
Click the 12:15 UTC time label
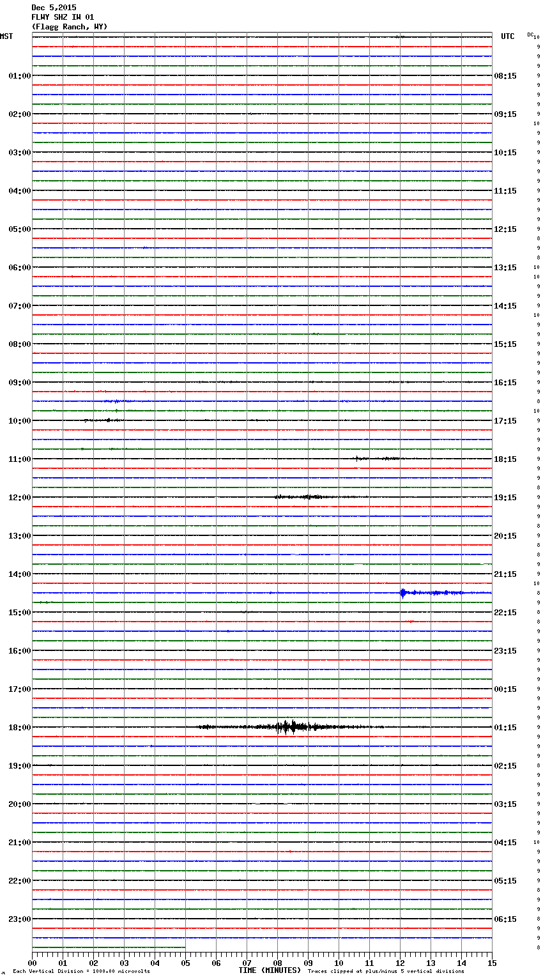(505, 229)
